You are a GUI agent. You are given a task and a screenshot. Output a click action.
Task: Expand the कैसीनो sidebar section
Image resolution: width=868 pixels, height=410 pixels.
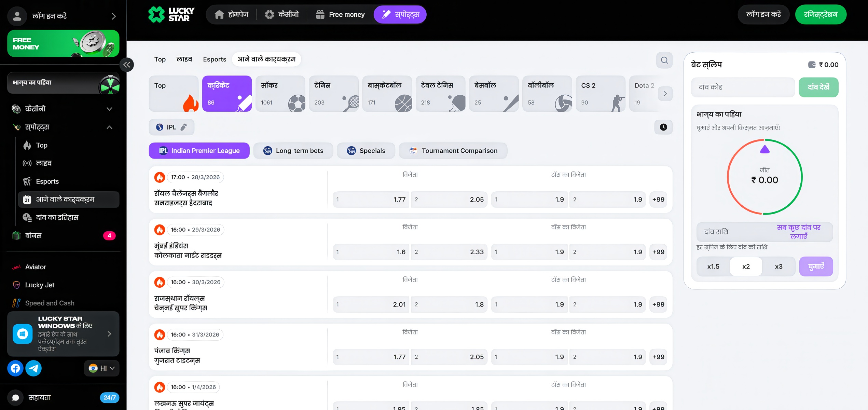[109, 109]
